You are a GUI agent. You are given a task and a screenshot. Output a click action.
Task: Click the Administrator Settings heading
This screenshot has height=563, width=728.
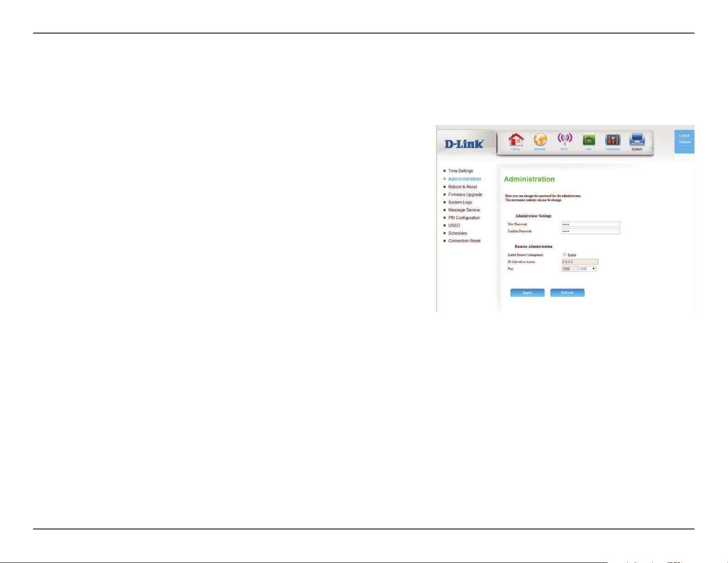click(x=533, y=216)
